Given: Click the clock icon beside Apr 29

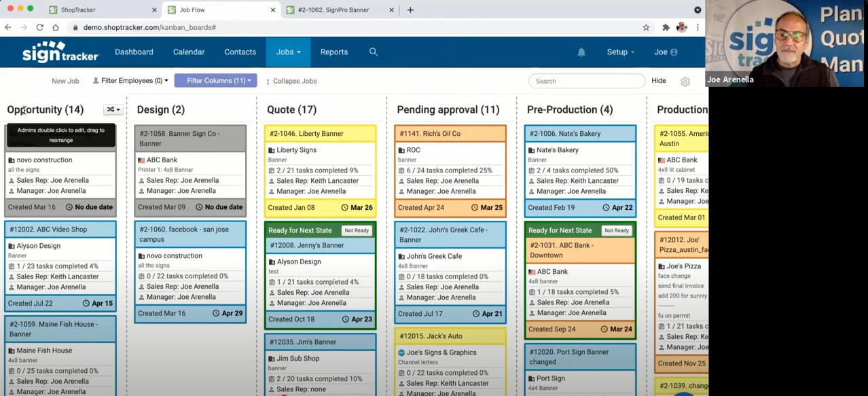Looking at the screenshot, I should pyautogui.click(x=216, y=314).
